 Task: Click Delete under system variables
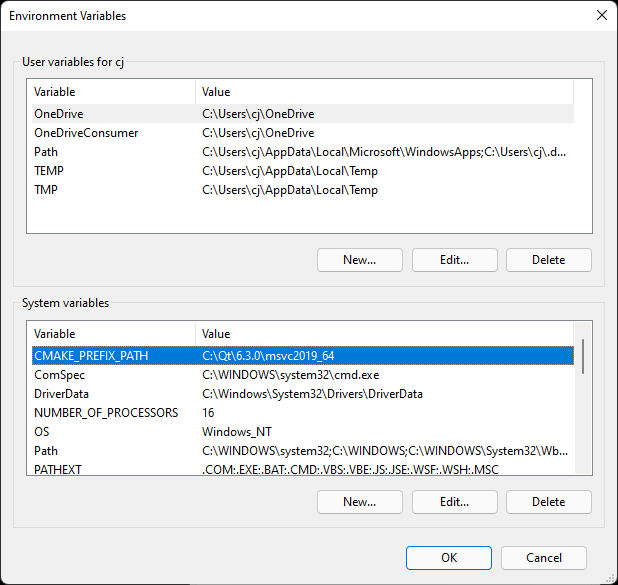click(549, 502)
